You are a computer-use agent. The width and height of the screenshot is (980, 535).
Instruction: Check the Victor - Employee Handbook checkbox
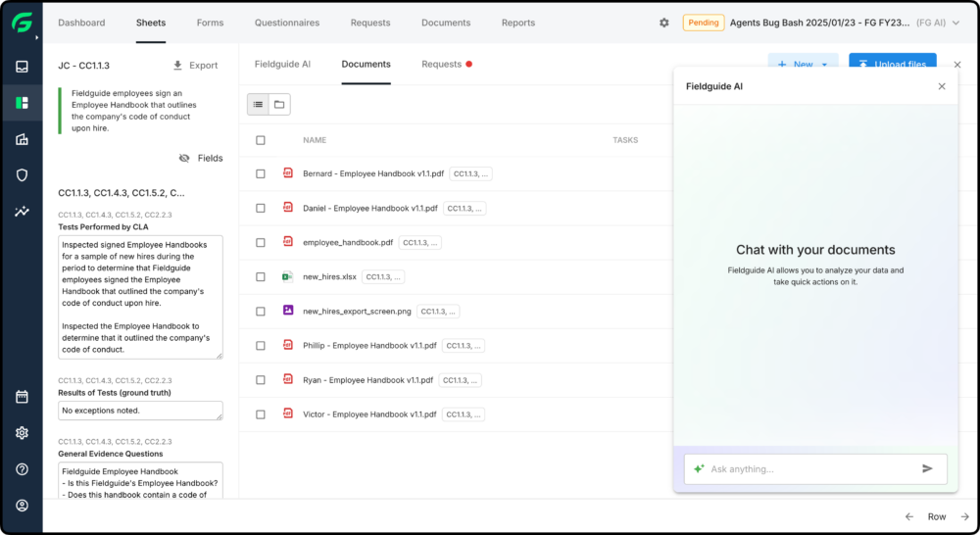261,414
